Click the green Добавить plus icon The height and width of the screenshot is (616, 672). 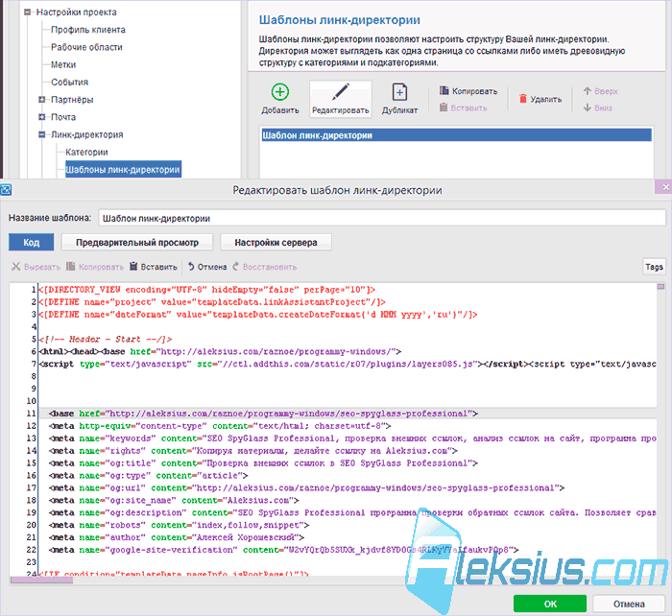280,92
